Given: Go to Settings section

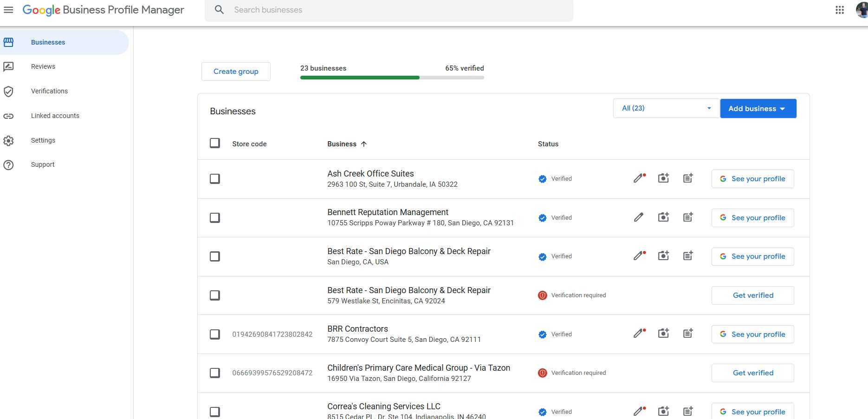Looking at the screenshot, I should (43, 141).
